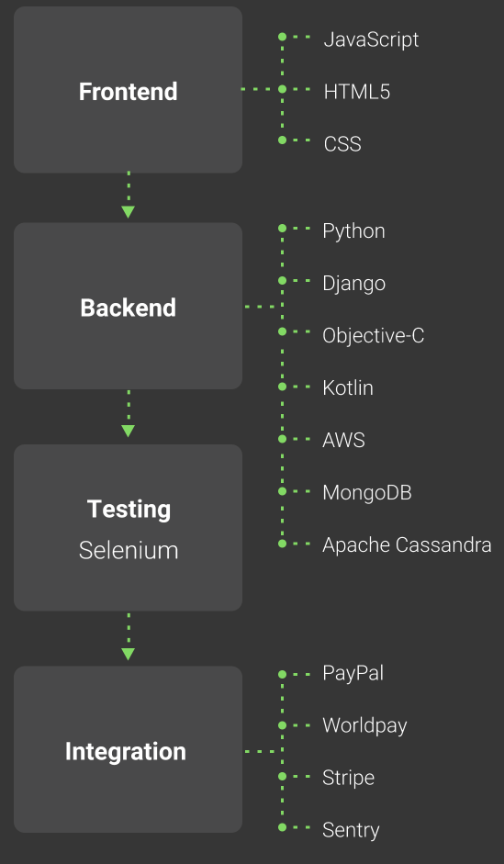Click the Testing Selenium box
This screenshot has width=504, height=864.
(128, 527)
